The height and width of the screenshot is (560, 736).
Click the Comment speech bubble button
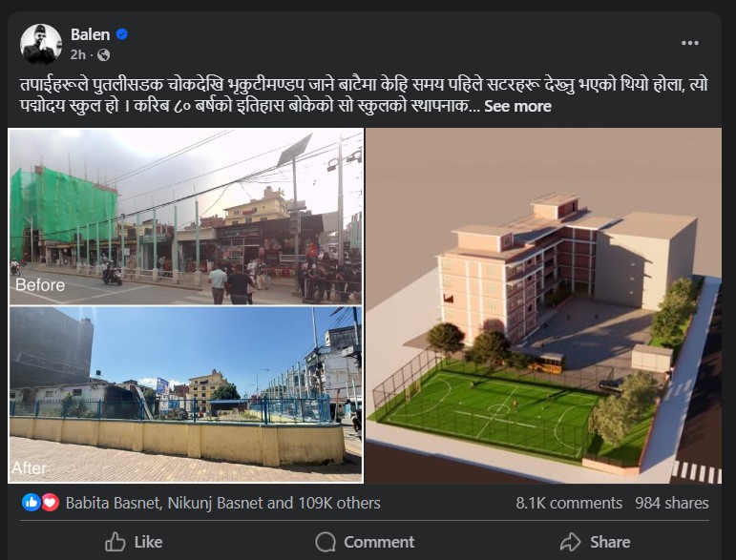[366, 542]
